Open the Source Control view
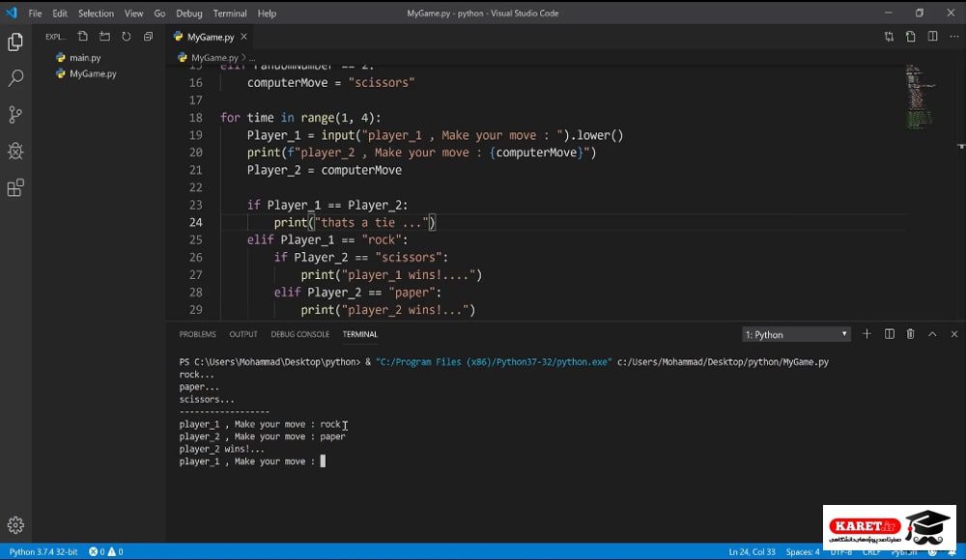The width and height of the screenshot is (966, 560). coord(15,115)
